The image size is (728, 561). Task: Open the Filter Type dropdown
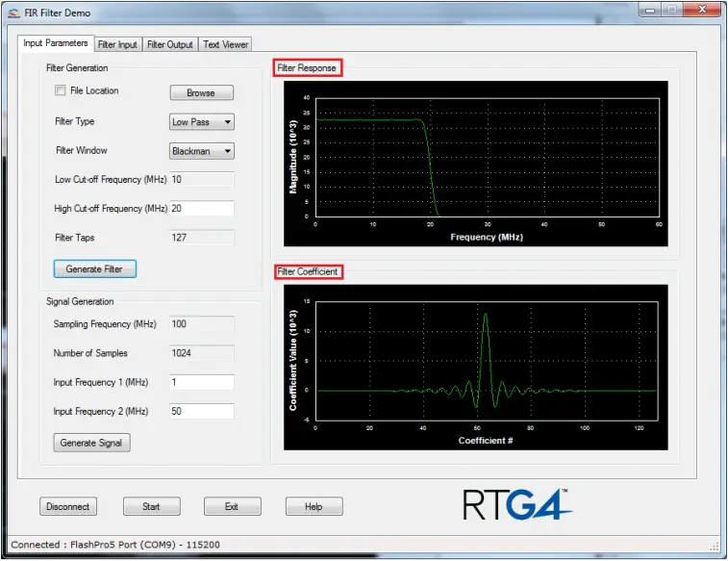(202, 122)
